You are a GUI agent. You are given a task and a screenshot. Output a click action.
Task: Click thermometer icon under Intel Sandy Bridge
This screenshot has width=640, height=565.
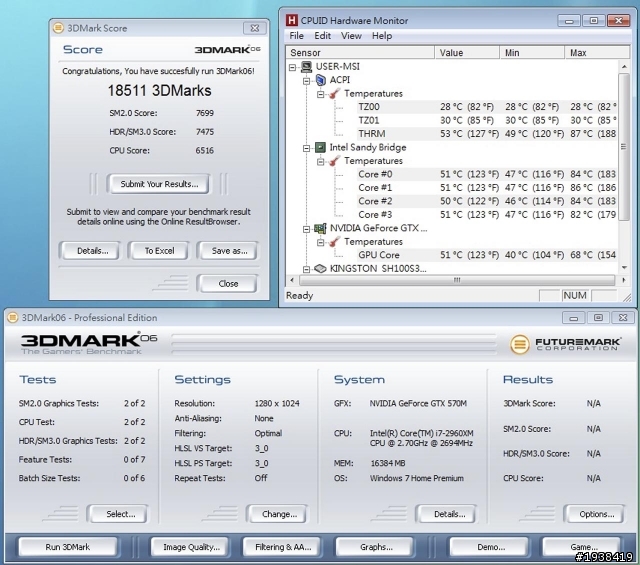pyautogui.click(x=334, y=161)
